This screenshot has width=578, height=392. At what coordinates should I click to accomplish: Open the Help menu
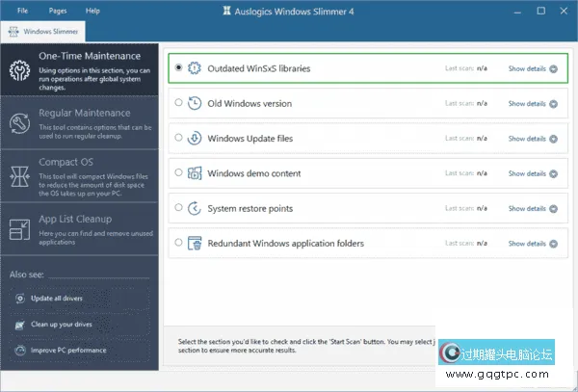click(92, 11)
